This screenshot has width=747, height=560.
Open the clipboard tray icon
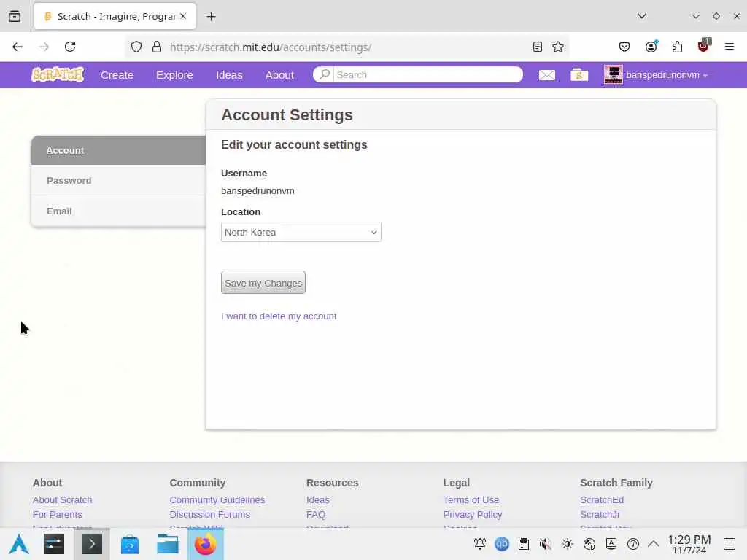(x=524, y=544)
